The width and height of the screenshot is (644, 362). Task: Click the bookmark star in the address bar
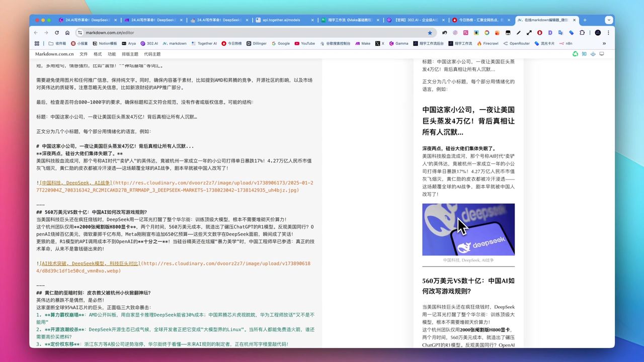coord(430,32)
